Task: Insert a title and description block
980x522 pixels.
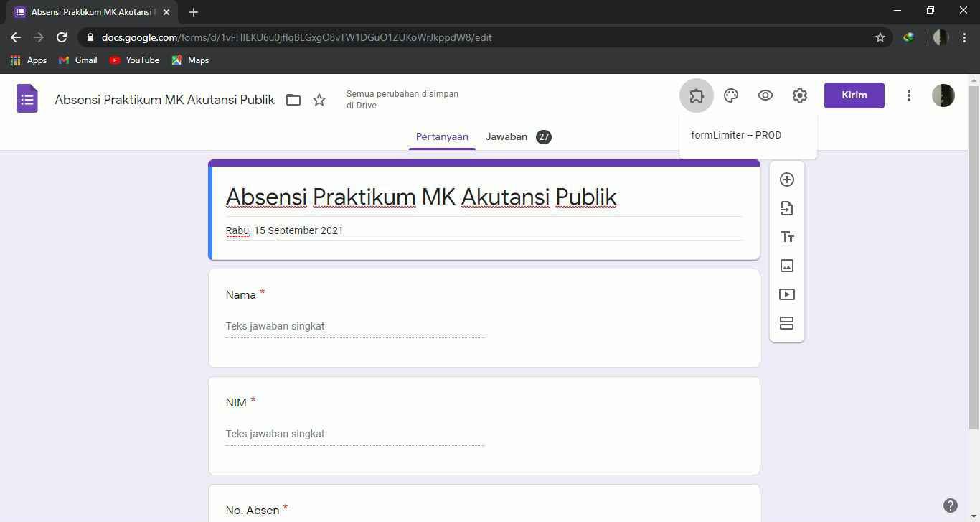Action: [787, 237]
